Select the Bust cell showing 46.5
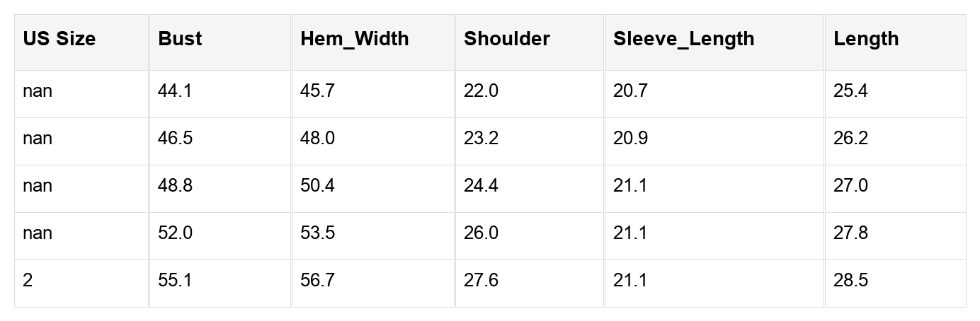This screenshot has width=980, height=321. [x=175, y=139]
